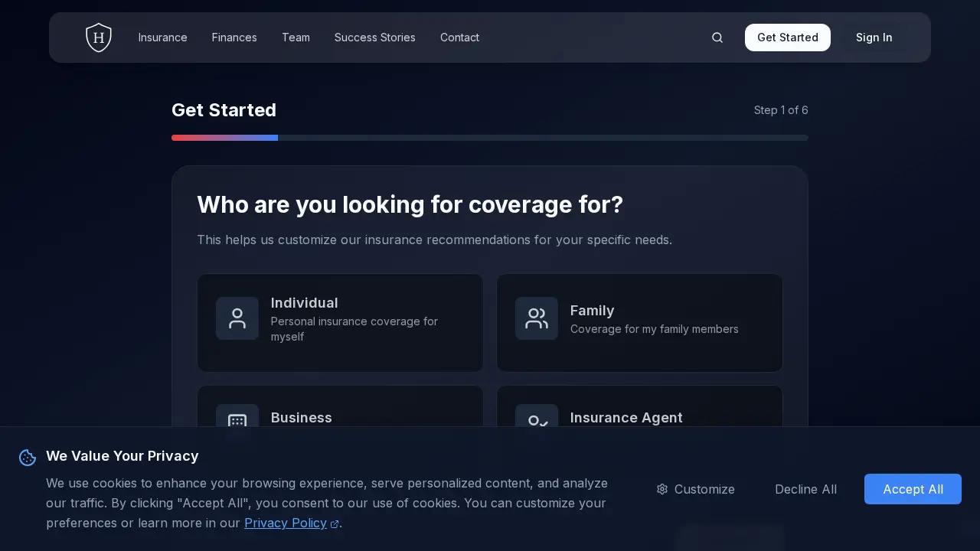Click the "Step 1 of 6" text
Image resolution: width=980 pixels, height=551 pixels.
[781, 110]
